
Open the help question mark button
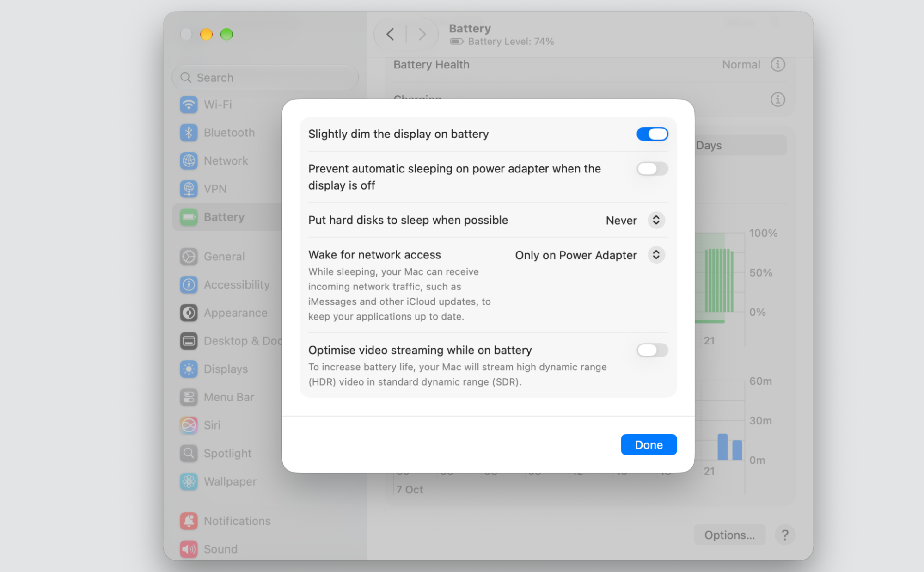785,535
